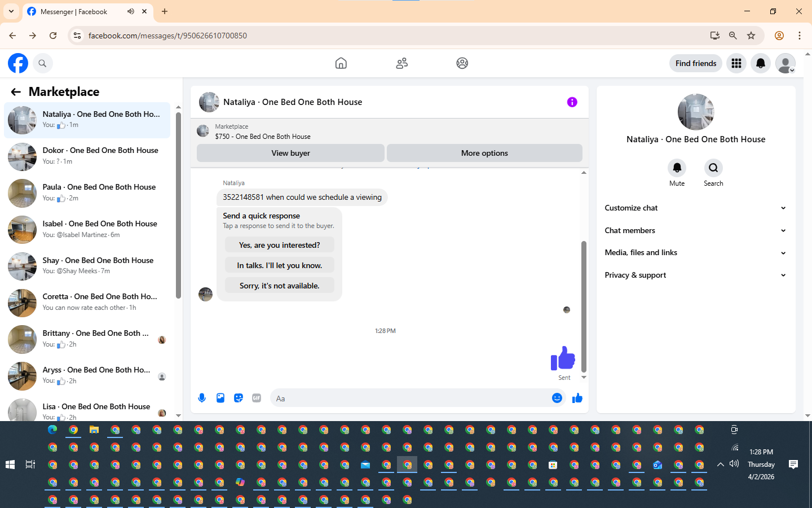This screenshot has height=508, width=812.
Task: Send quick reply 'Yes, are you interested?'
Action: pyautogui.click(x=279, y=245)
